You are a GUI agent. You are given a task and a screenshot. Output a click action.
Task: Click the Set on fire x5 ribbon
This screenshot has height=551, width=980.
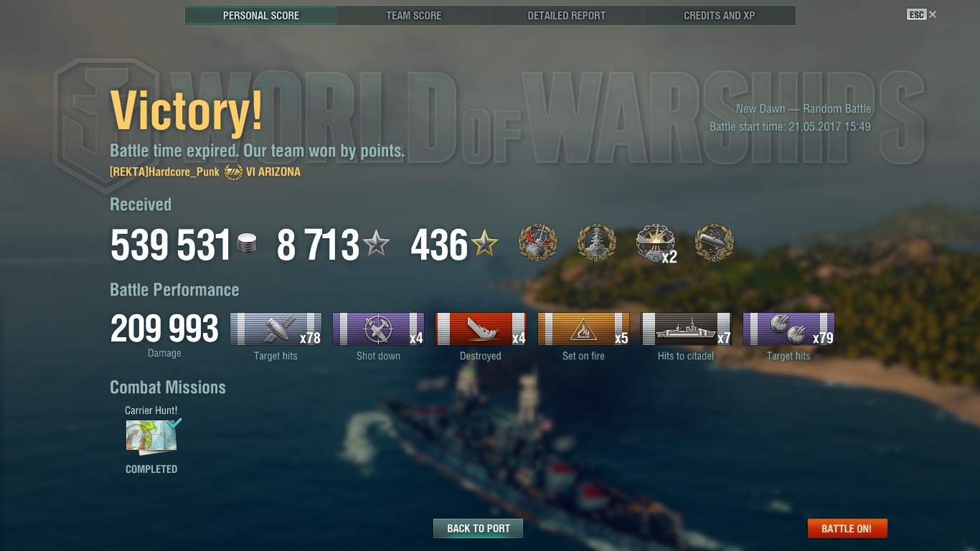point(584,329)
